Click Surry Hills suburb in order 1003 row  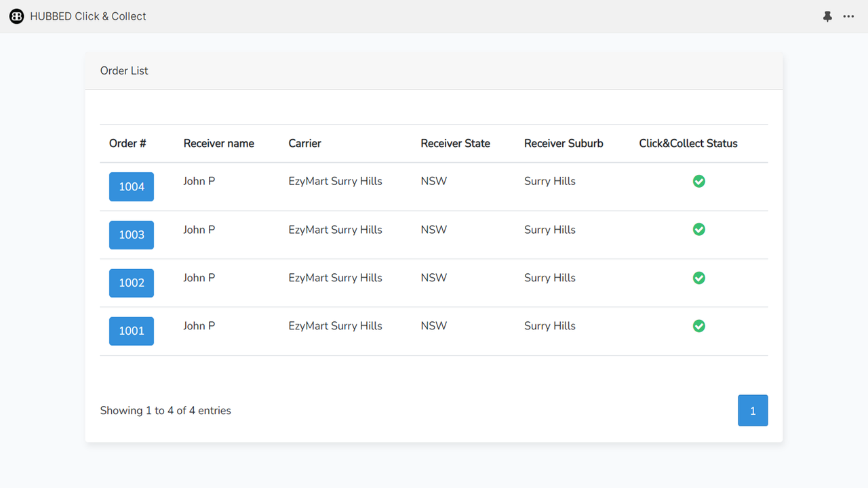click(x=550, y=230)
